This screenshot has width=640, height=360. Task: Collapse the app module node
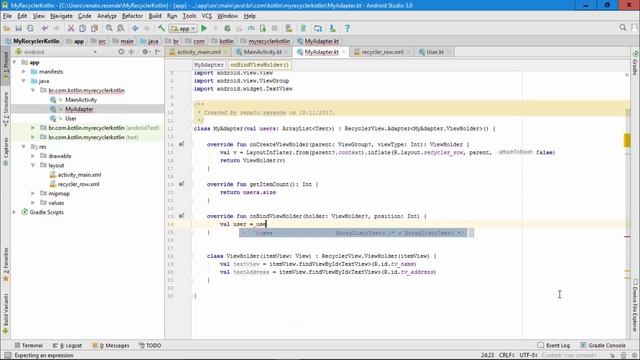(15, 62)
